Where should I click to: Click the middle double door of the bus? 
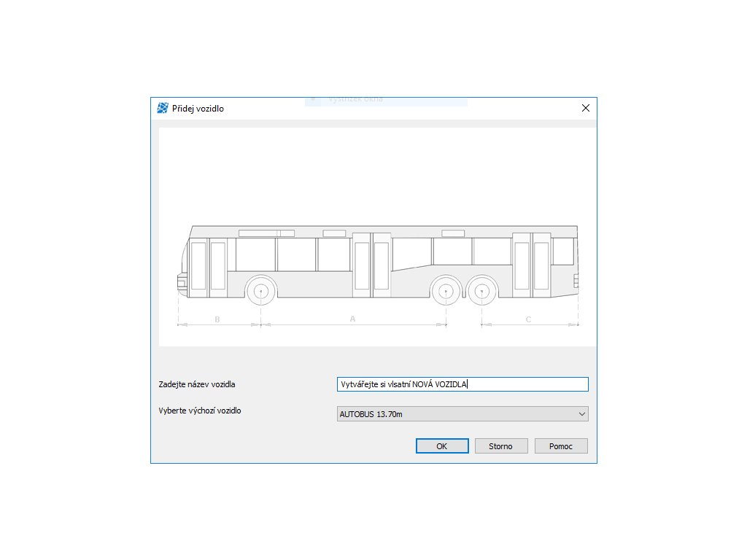click(x=371, y=265)
